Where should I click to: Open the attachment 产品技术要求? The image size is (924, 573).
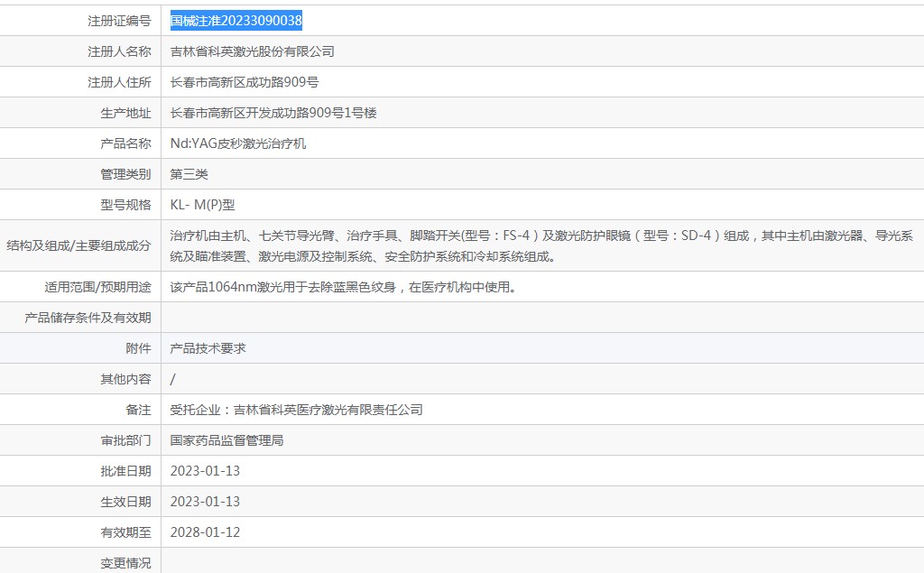point(208,348)
